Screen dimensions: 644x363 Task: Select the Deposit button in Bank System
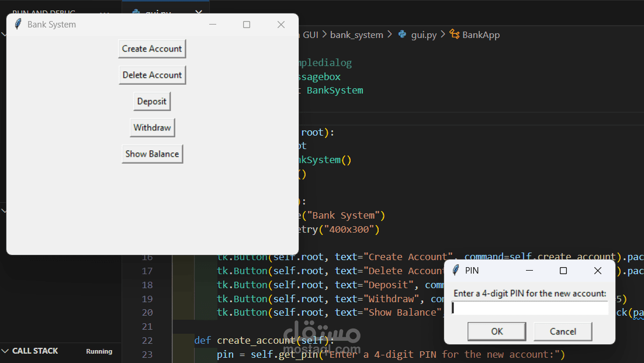point(152,102)
